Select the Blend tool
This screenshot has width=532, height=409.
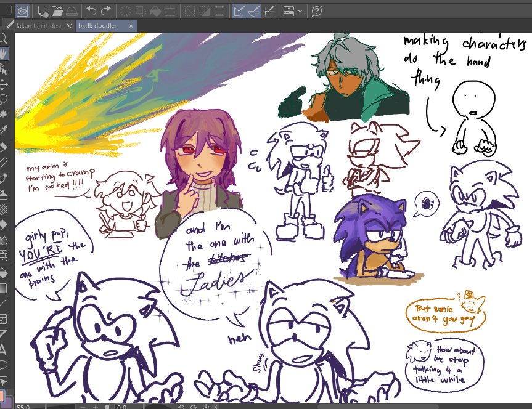(x=4, y=240)
